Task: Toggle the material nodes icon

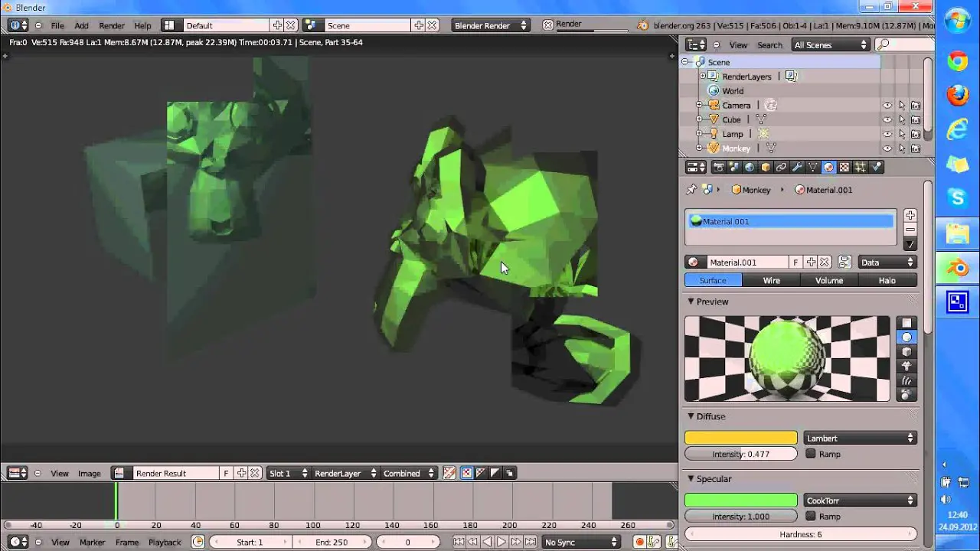Action: [844, 262]
